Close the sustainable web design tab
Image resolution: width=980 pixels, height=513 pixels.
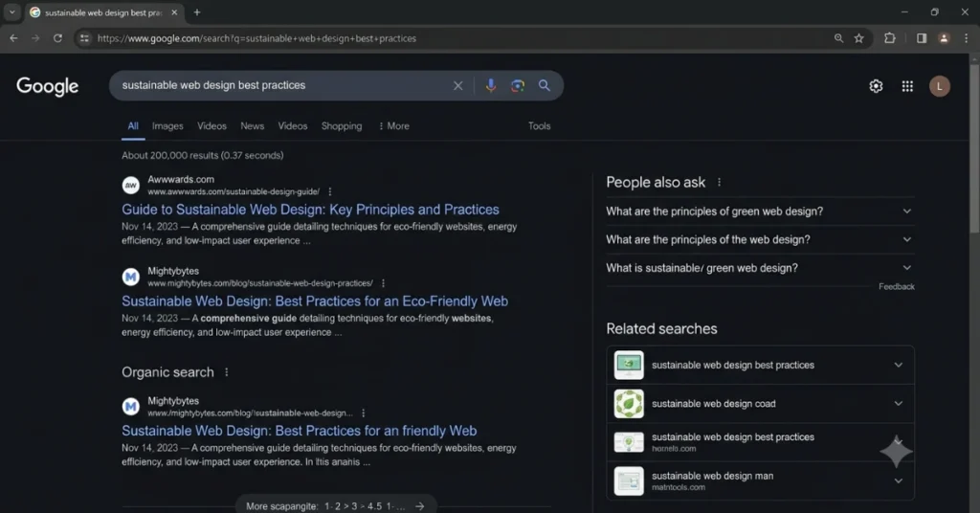point(174,11)
